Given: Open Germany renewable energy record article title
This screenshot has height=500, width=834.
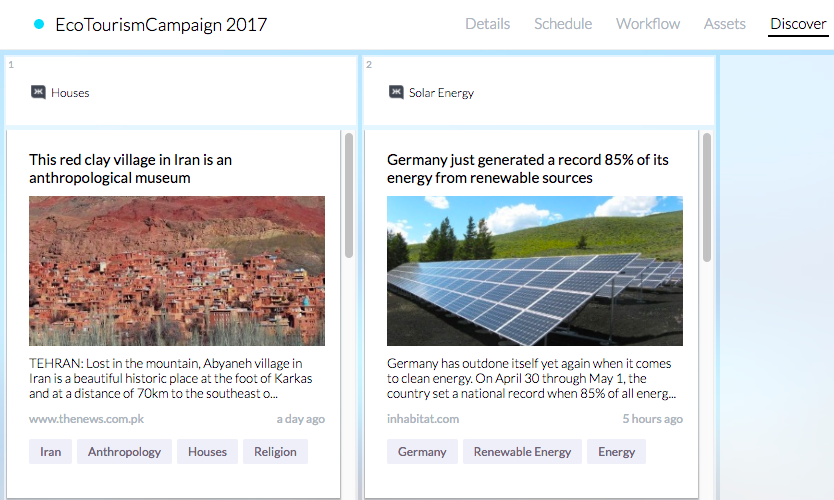Looking at the screenshot, I should point(527,168).
